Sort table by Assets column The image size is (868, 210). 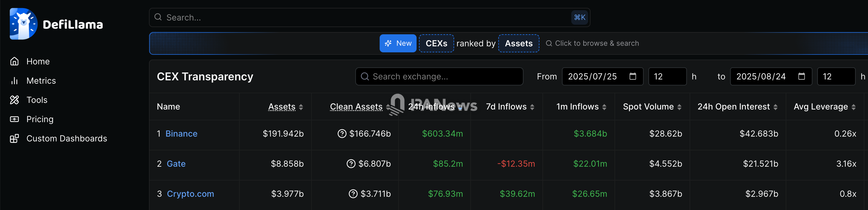286,107
